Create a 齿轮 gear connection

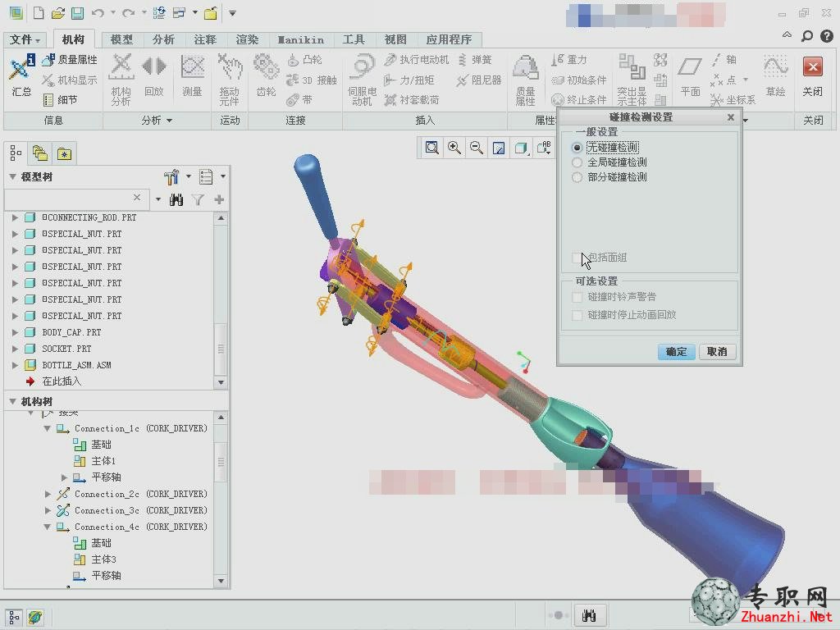[266, 75]
